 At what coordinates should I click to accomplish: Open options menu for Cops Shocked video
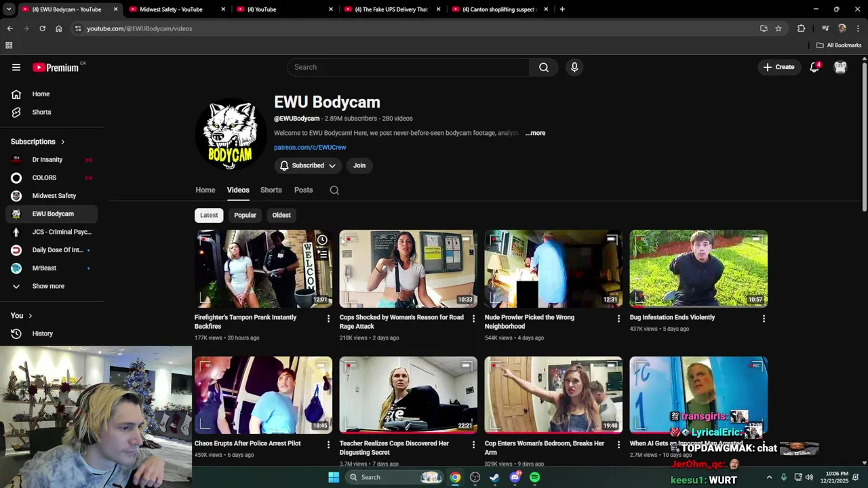[473, 319]
